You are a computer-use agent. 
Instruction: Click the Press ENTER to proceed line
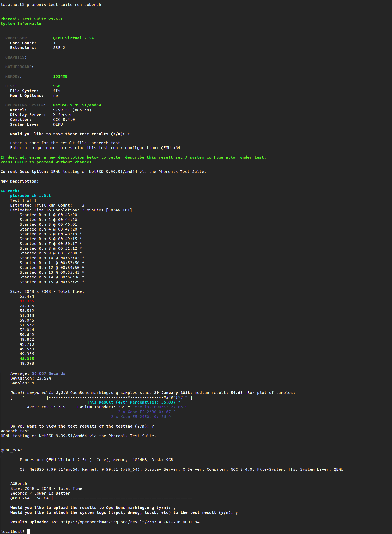pos(47,162)
